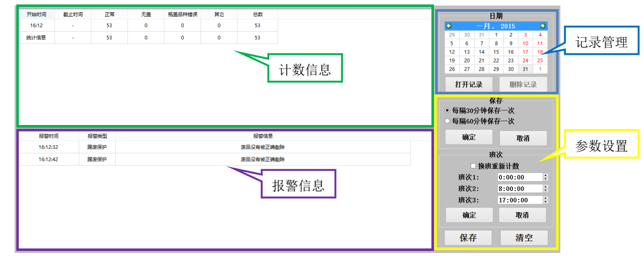Click the 瓶盖品种错误 column header
Screen dimensions: 644x256
click(182, 15)
